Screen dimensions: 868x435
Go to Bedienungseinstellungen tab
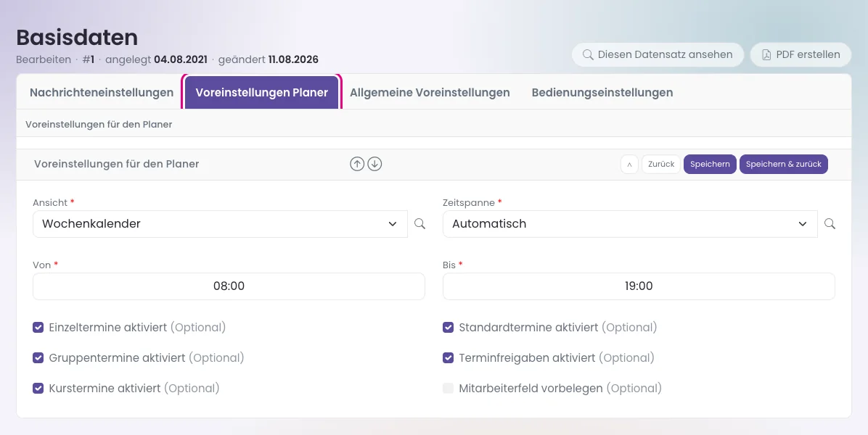pyautogui.click(x=602, y=92)
